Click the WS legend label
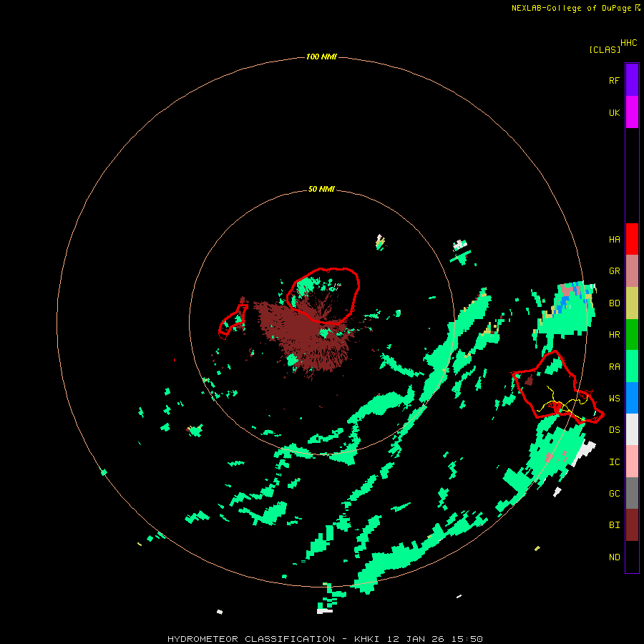644x644 pixels. click(x=614, y=398)
